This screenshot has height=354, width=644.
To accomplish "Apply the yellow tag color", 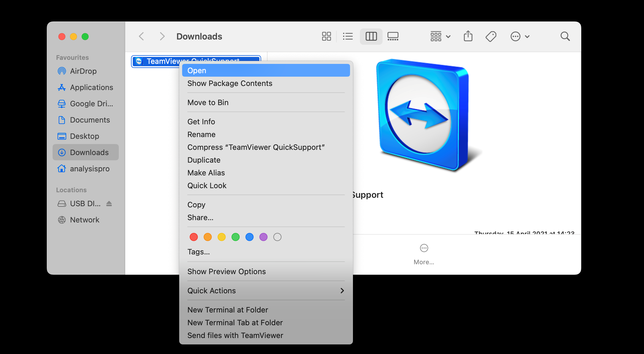I will pos(222,237).
